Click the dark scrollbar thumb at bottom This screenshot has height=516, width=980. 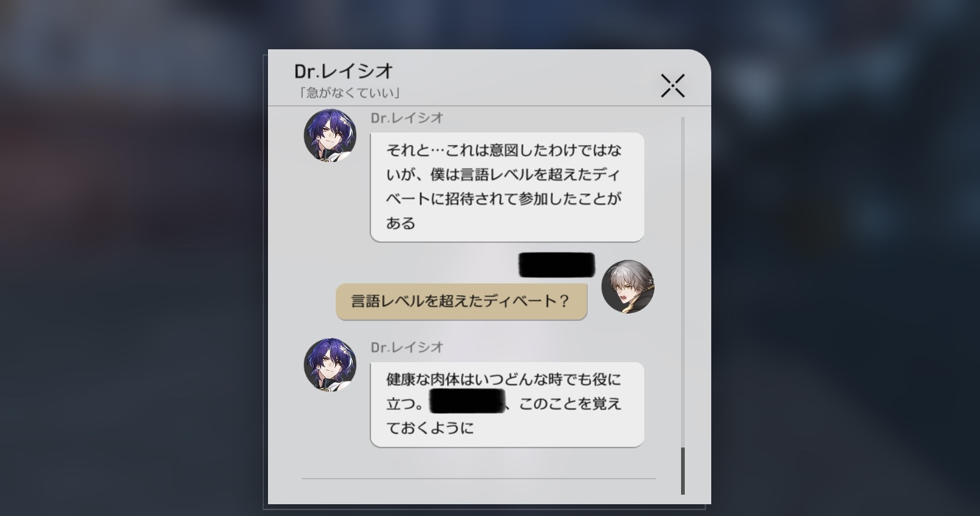point(683,471)
